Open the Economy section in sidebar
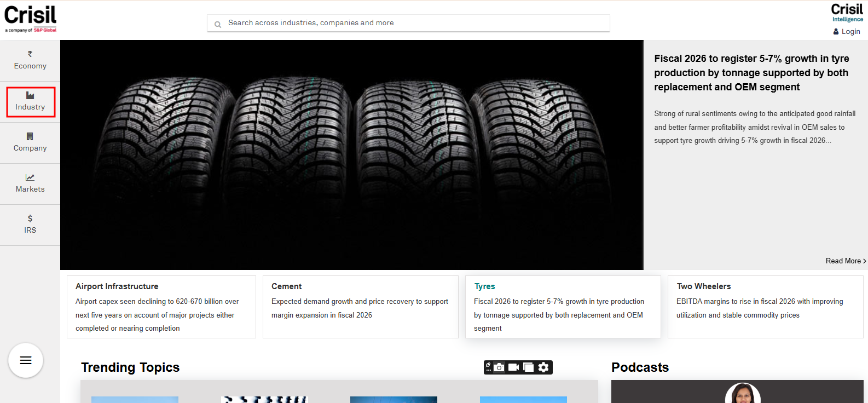The image size is (868, 403). click(x=30, y=60)
